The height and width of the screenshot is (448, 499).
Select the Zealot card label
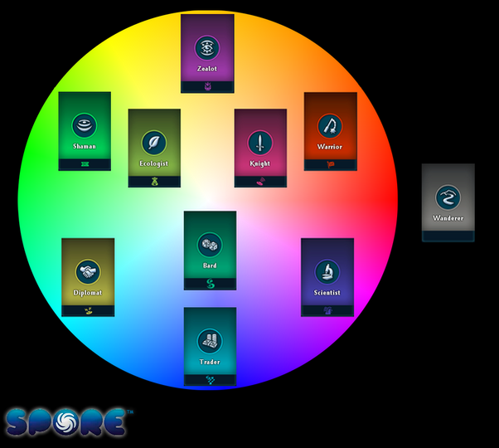pyautogui.click(x=207, y=69)
